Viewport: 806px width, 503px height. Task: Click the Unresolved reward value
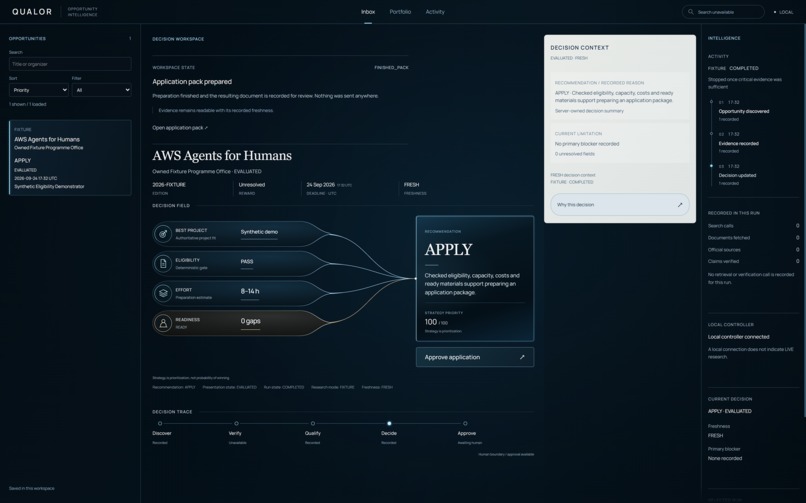(x=252, y=184)
